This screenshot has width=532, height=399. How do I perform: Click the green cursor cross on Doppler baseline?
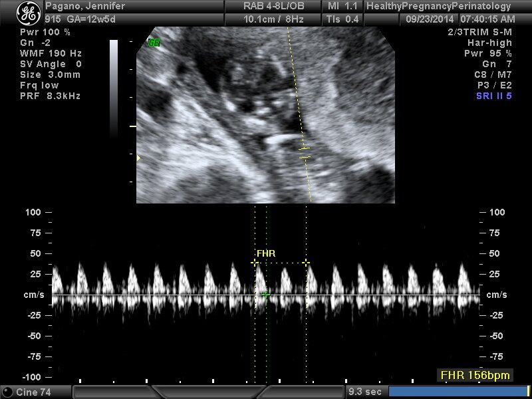coord(266,294)
